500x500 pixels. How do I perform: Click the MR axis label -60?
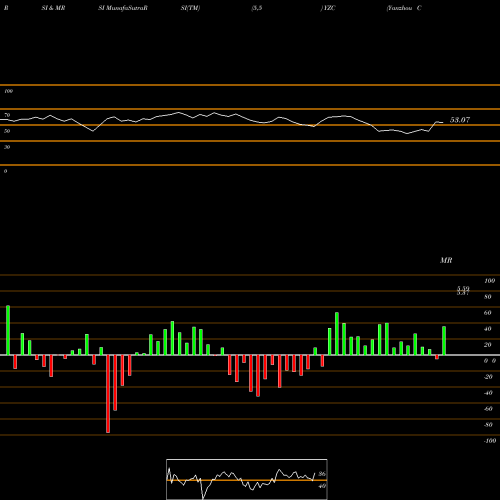tap(488, 409)
